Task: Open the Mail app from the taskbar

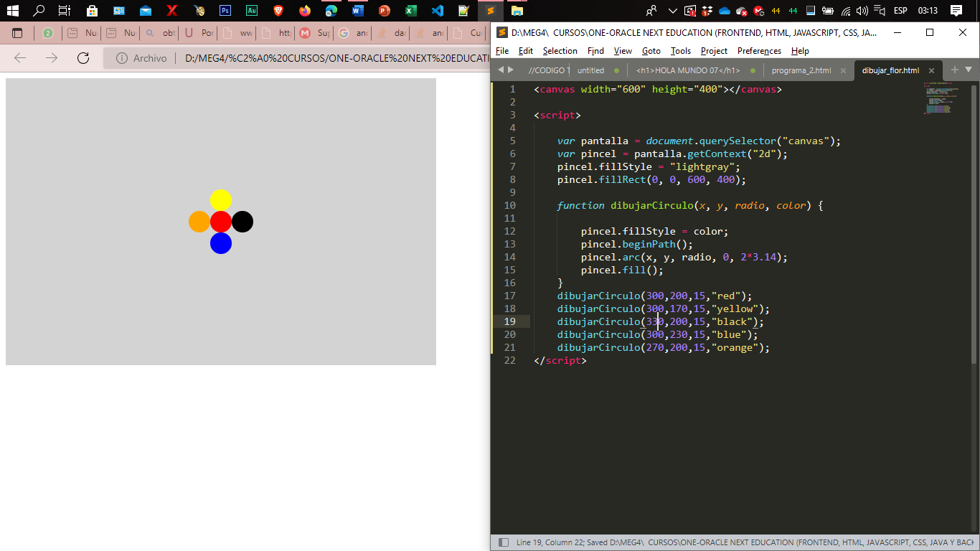Action: (146, 11)
